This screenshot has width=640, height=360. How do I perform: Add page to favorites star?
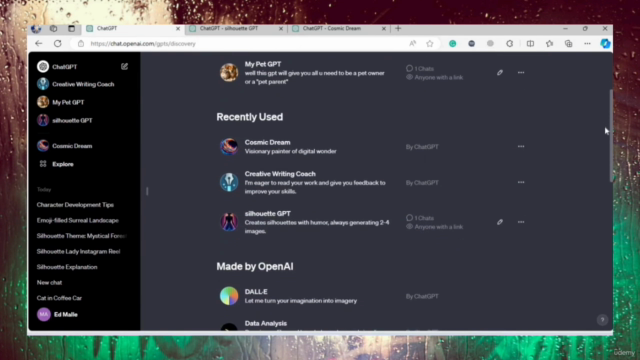430,44
